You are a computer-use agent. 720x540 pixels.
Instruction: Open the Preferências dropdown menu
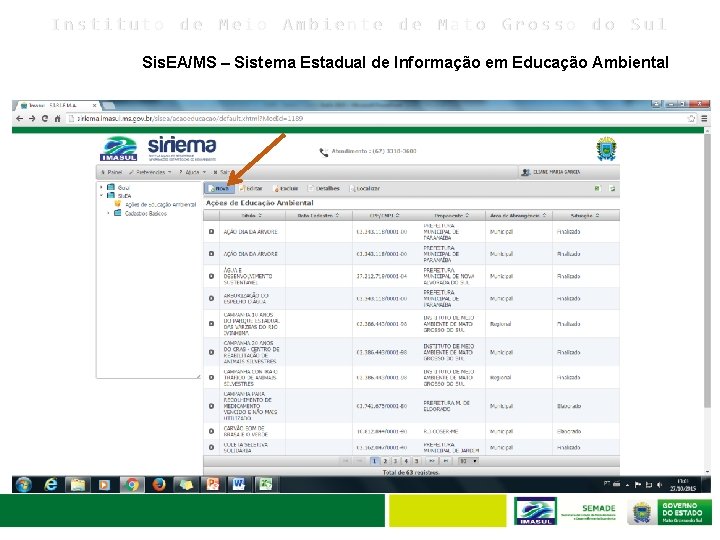pos(150,172)
